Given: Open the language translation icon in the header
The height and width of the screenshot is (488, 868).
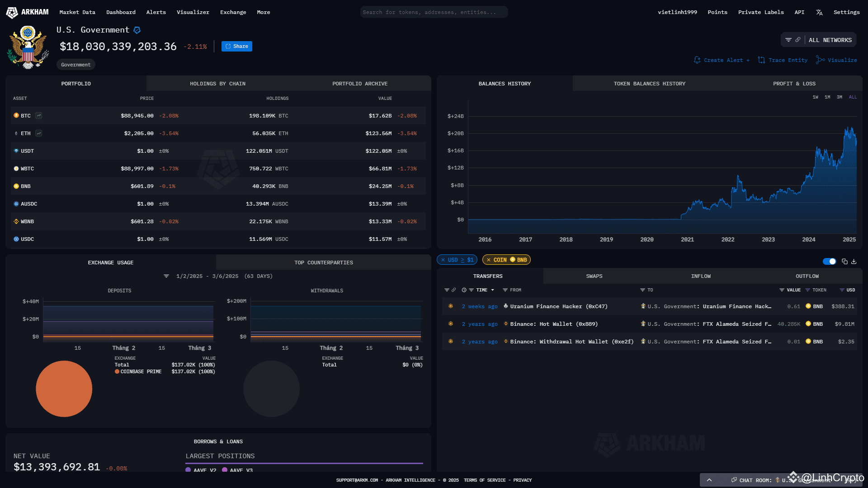Looking at the screenshot, I should (x=819, y=12).
